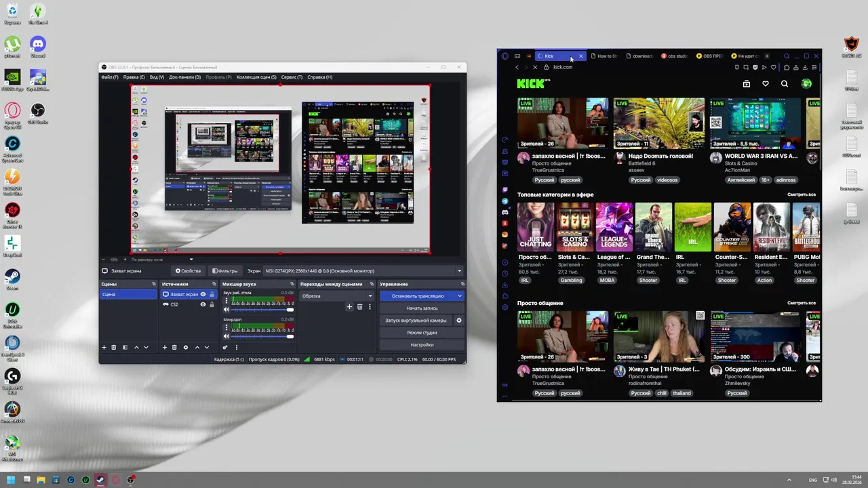
Task: Open Режим студии button
Action: coord(422,333)
